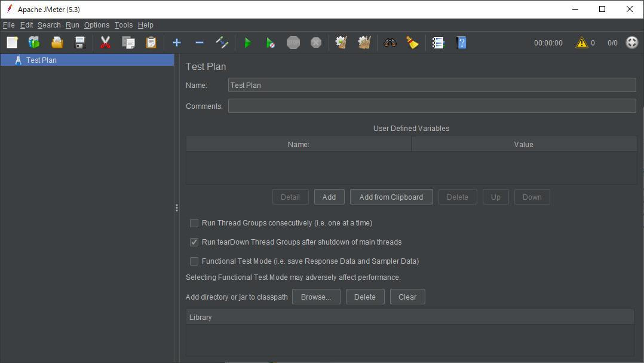Click the Toggle enable/disable icon

pos(222,42)
